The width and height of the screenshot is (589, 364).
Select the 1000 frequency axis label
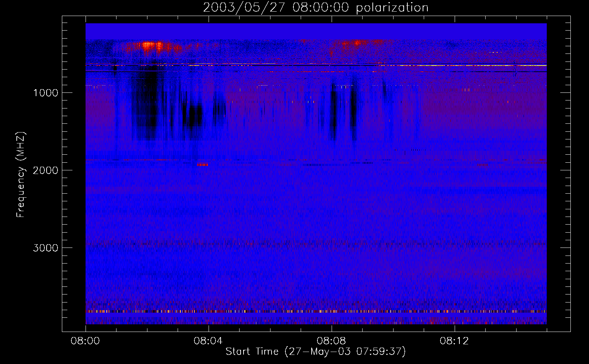[x=46, y=93]
